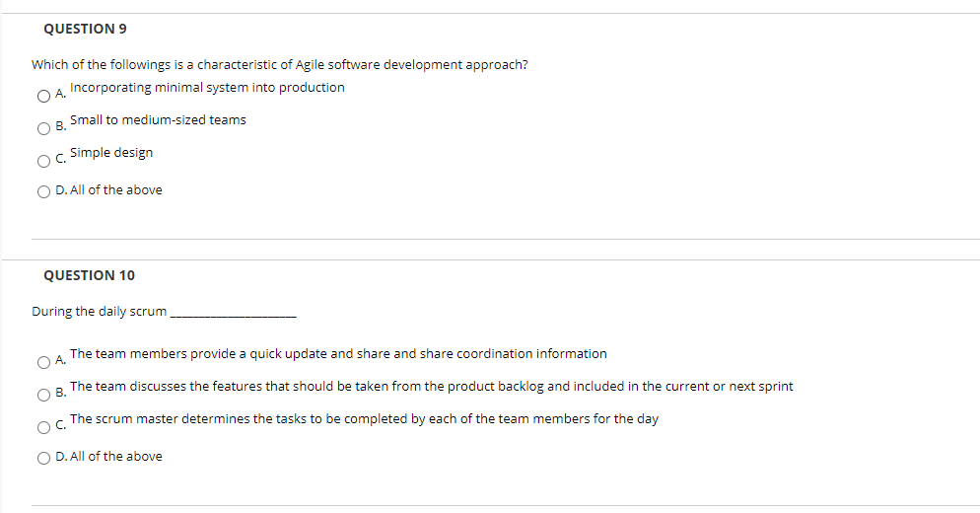
Task: Select radio button C for Question 9
Action: click(x=44, y=161)
